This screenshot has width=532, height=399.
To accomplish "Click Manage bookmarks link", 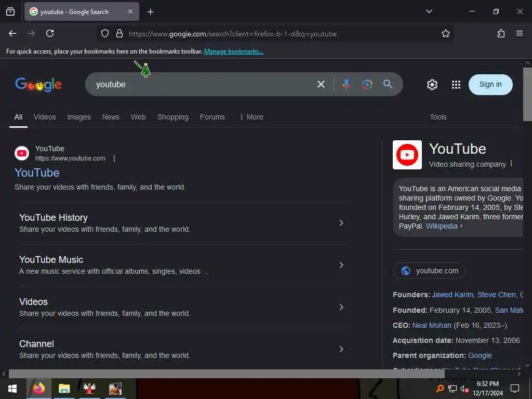I will click(233, 51).
